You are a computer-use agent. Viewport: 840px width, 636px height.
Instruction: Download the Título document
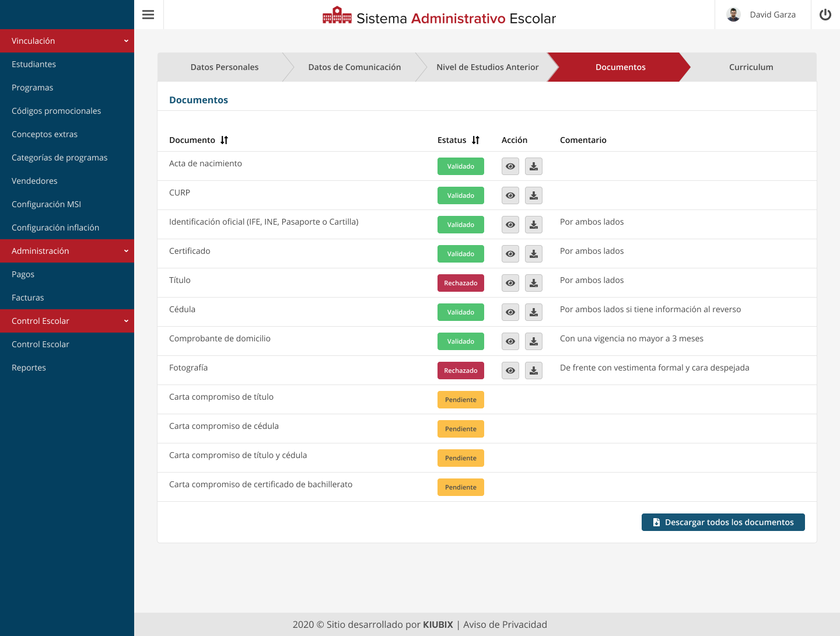[533, 283]
